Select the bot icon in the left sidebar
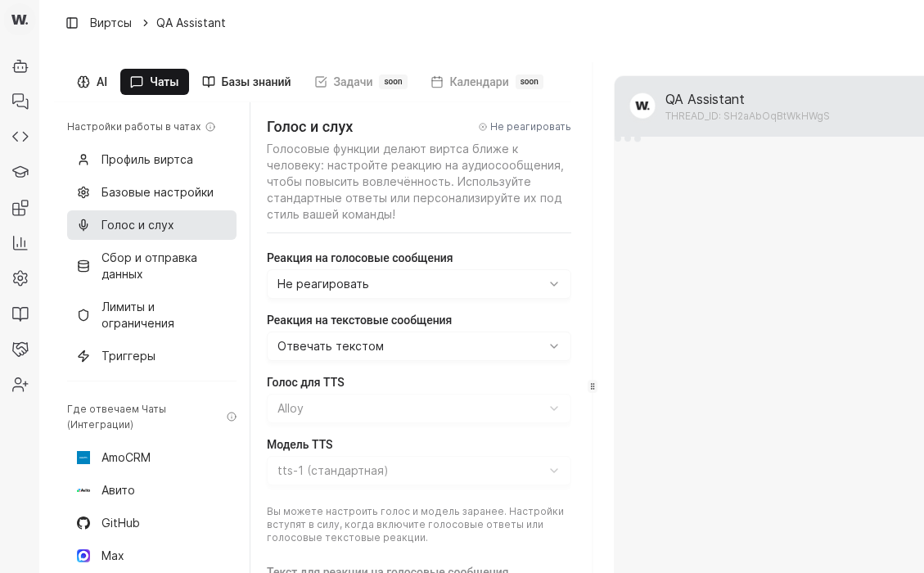The height and width of the screenshot is (573, 924). (x=20, y=66)
